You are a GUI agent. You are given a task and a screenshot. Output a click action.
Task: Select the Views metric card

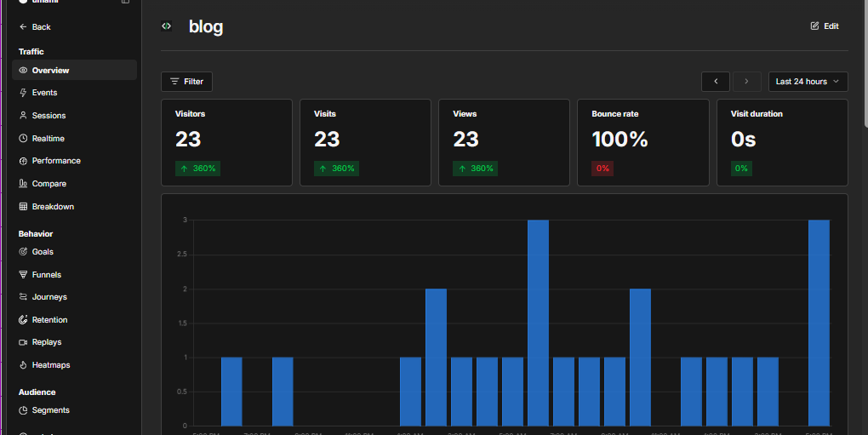pyautogui.click(x=504, y=142)
